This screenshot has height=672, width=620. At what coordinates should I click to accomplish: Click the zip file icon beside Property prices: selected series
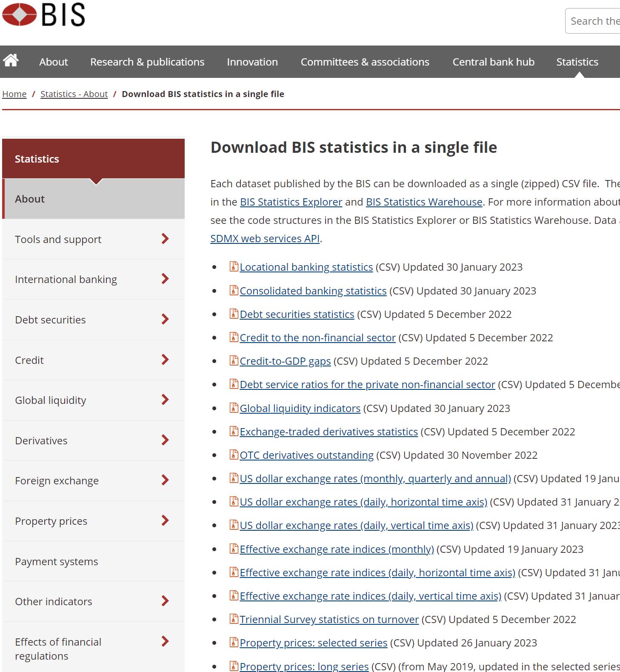[234, 643]
